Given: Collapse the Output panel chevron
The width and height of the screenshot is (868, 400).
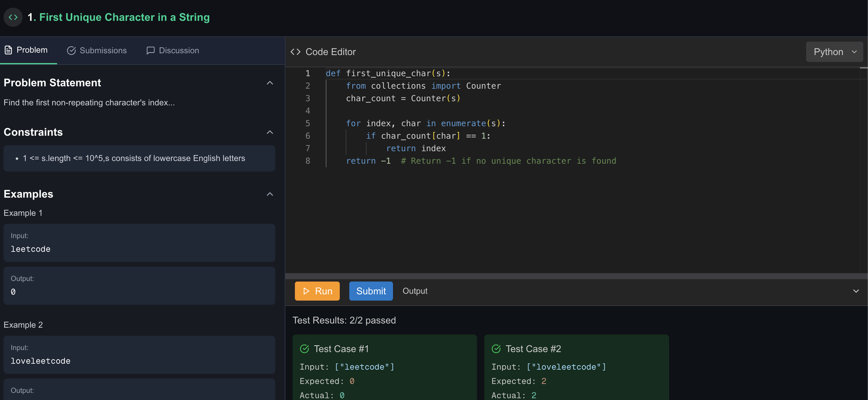Looking at the screenshot, I should pos(856,291).
